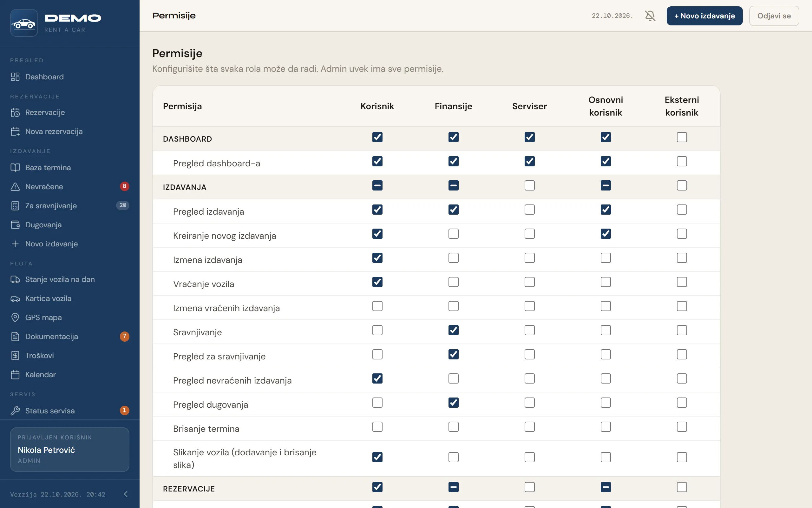Click the Rezervacije calendar-clock icon
This screenshot has width=812, height=508.
click(x=15, y=112)
